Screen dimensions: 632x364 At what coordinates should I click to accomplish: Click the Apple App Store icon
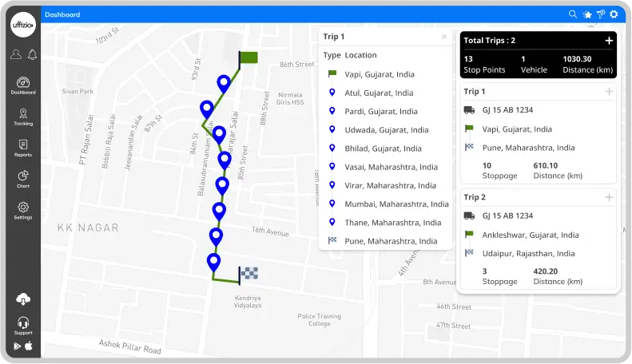pyautogui.click(x=30, y=346)
